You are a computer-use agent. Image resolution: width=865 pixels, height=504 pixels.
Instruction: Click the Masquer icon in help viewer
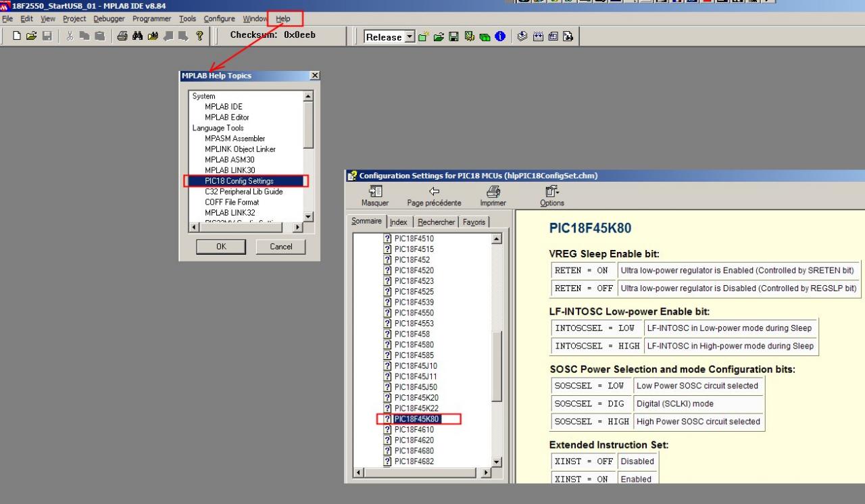pos(375,191)
